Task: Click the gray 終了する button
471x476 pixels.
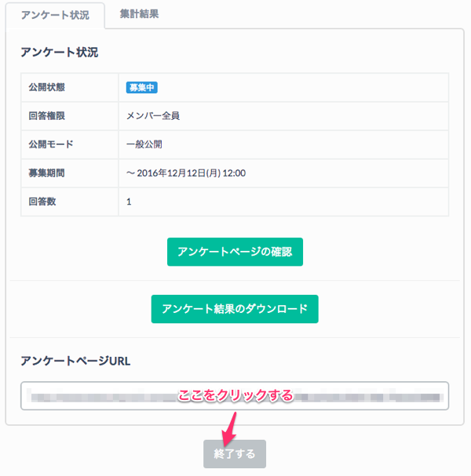Action: tap(235, 454)
